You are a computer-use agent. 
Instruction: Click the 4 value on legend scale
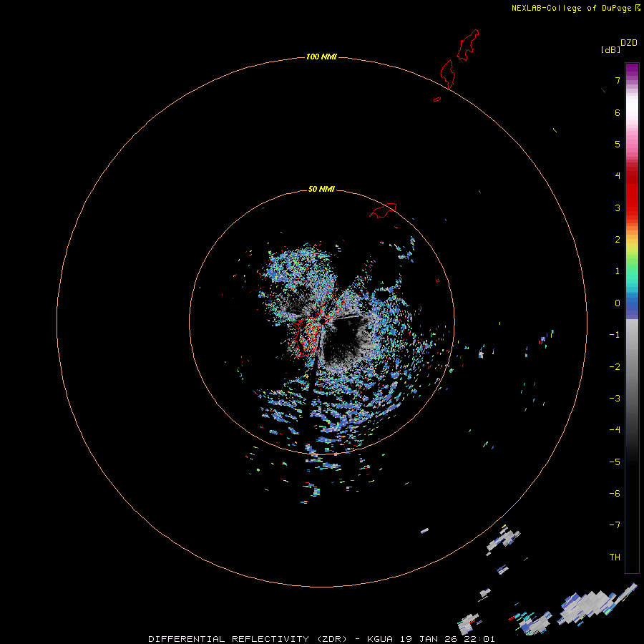click(618, 175)
